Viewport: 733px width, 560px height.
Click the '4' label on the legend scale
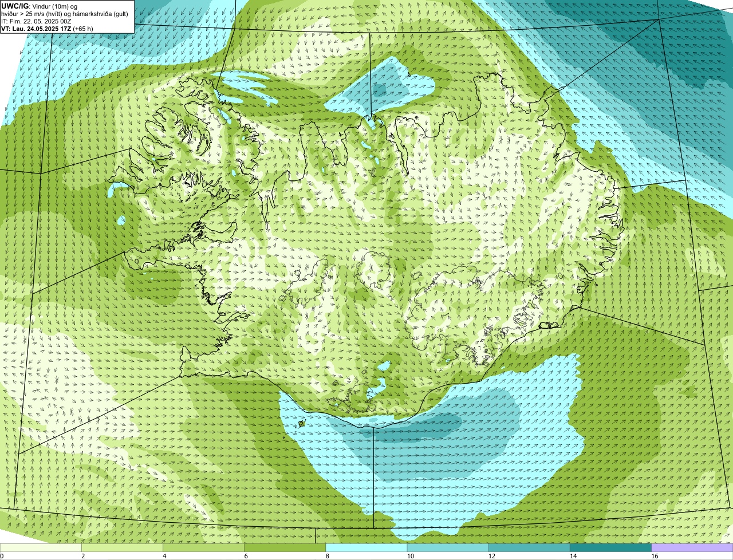pos(164,556)
